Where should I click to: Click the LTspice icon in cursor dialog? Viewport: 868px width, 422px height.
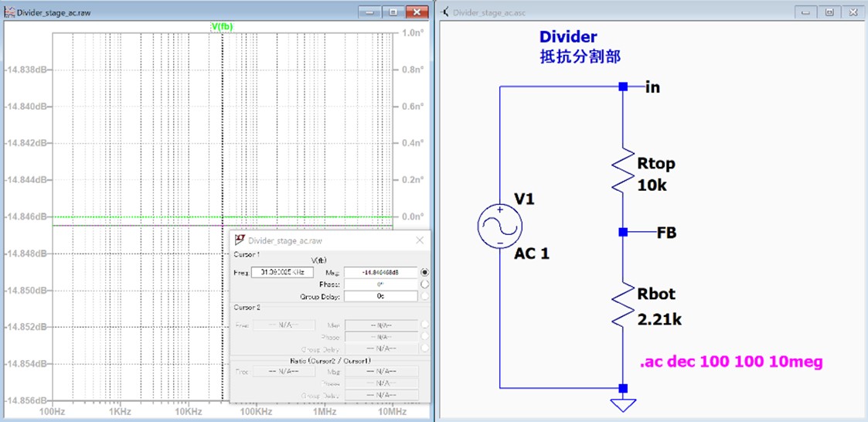[240, 241]
